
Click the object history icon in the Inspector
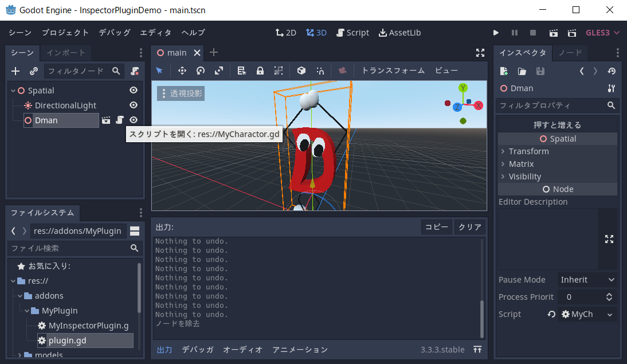coord(612,71)
